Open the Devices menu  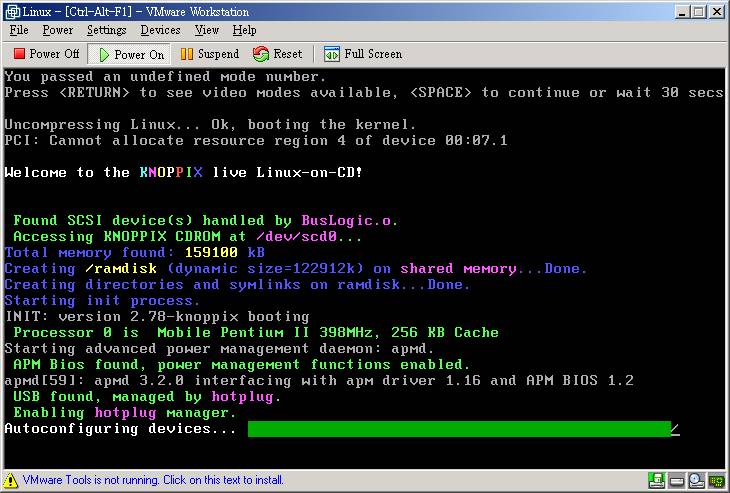click(x=161, y=30)
